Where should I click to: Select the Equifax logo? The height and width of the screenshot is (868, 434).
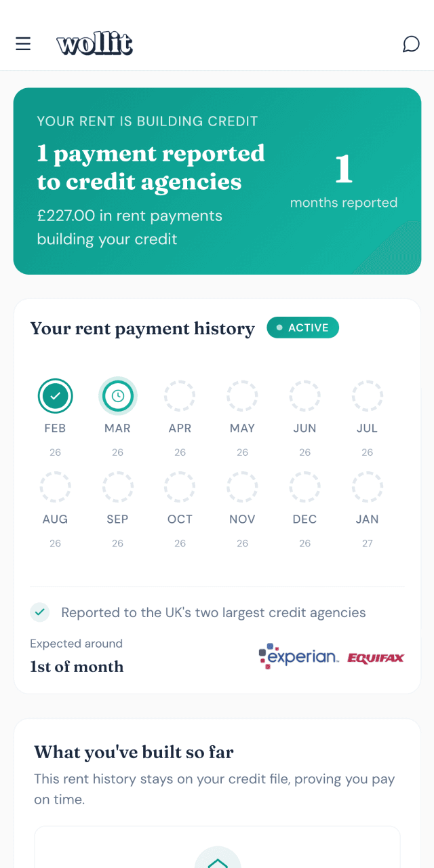point(376,656)
